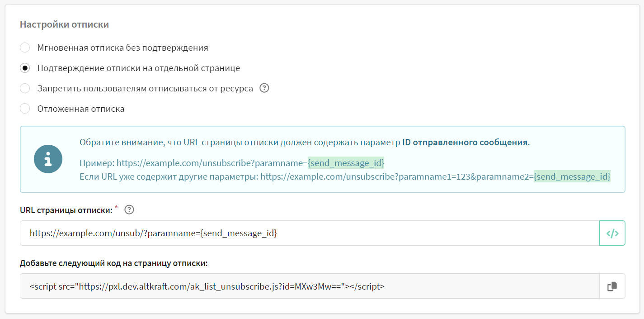Click 'Добавьте следующий код на страницу отписки' label

113,263
